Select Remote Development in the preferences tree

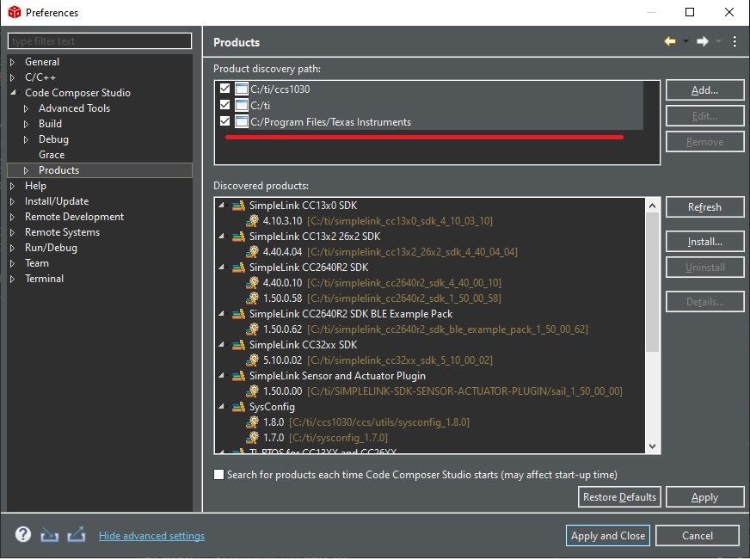[74, 217]
